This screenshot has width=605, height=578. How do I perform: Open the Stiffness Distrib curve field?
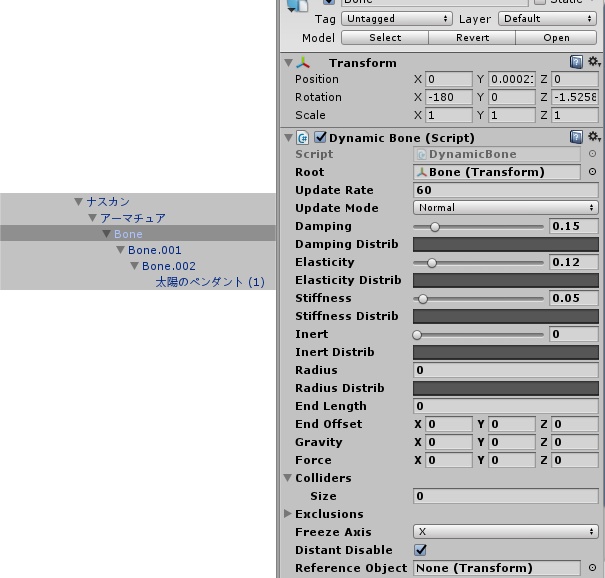pyautogui.click(x=505, y=316)
